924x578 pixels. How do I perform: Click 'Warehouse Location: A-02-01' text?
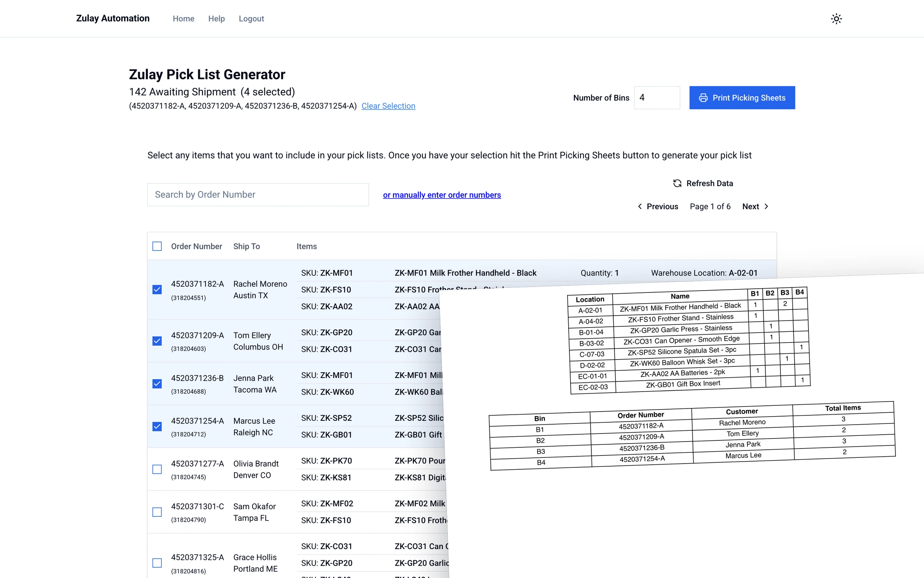(x=704, y=273)
